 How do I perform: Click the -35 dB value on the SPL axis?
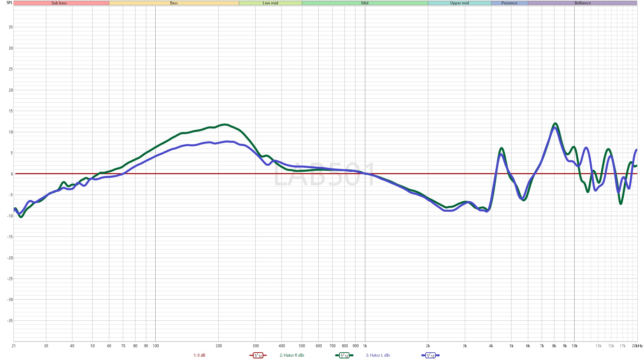(x=10, y=321)
